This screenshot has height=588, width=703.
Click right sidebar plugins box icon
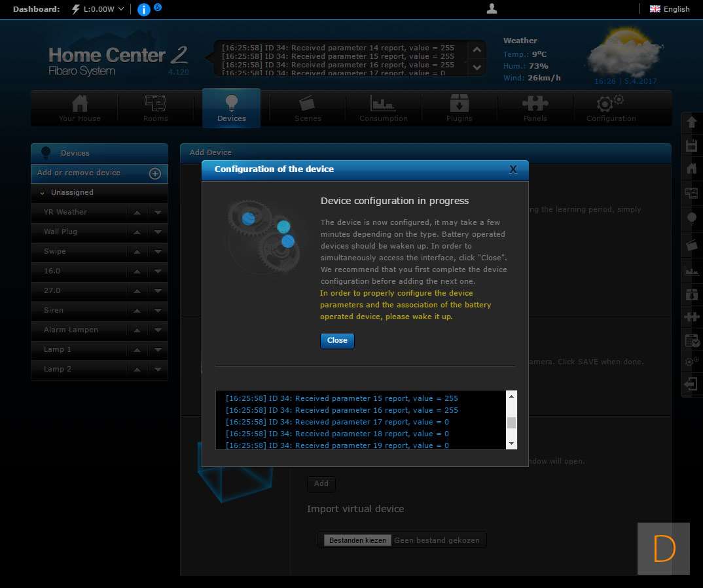tap(691, 294)
